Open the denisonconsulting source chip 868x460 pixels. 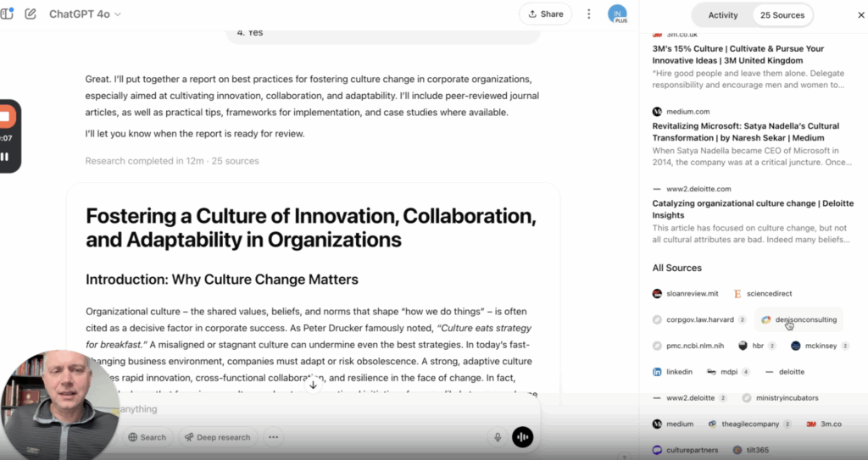pos(798,319)
